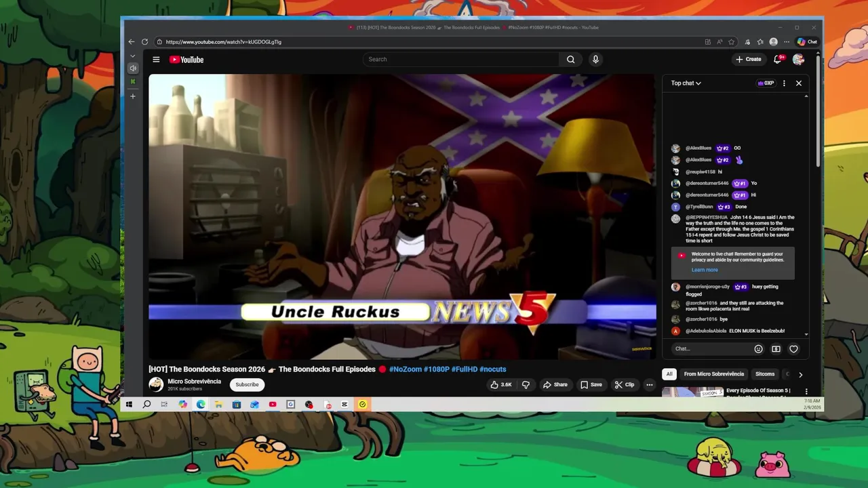Expand the vertical tabs chevron in sidebar
This screenshot has width=868, height=488.
133,56
